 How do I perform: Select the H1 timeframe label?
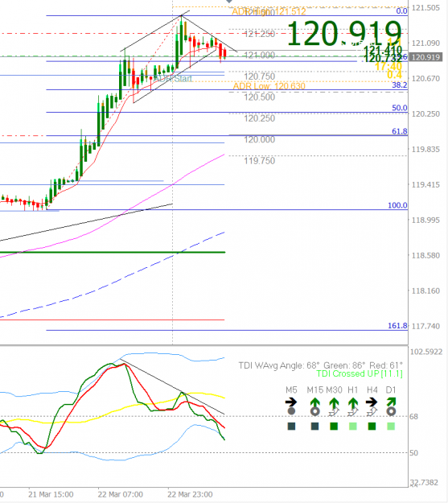(353, 390)
